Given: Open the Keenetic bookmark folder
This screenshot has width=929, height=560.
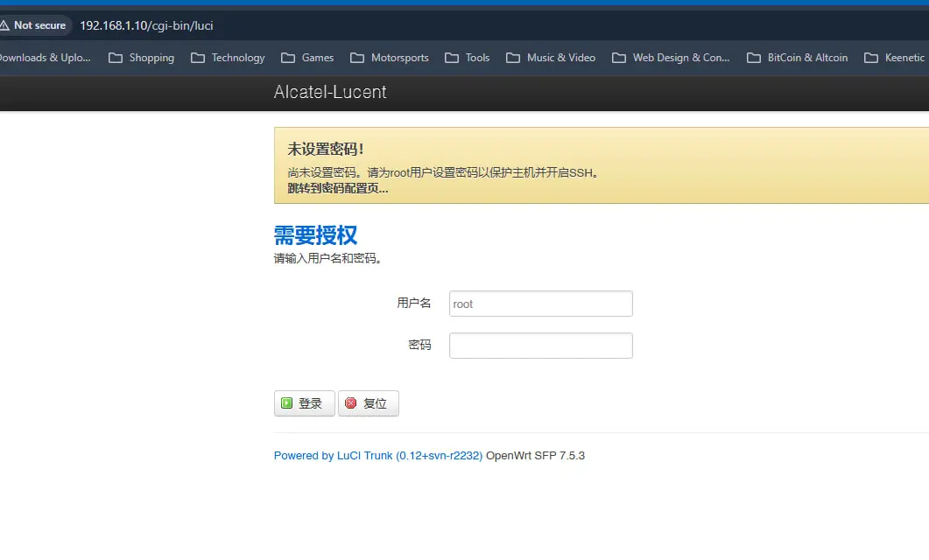Looking at the screenshot, I should tap(895, 58).
